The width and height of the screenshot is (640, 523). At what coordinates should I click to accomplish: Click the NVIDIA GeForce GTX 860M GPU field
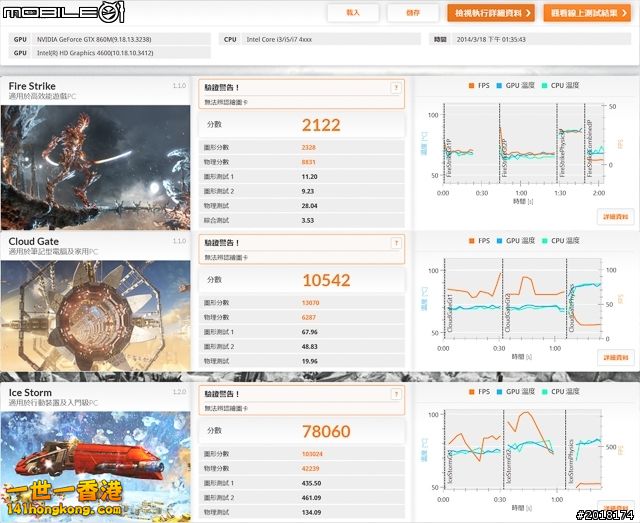click(109, 39)
